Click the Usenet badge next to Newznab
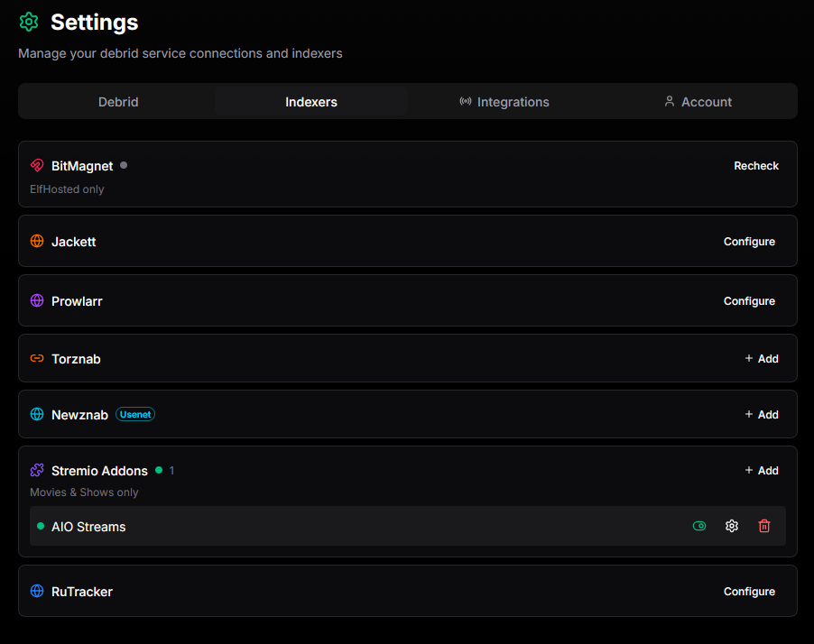 [135, 415]
